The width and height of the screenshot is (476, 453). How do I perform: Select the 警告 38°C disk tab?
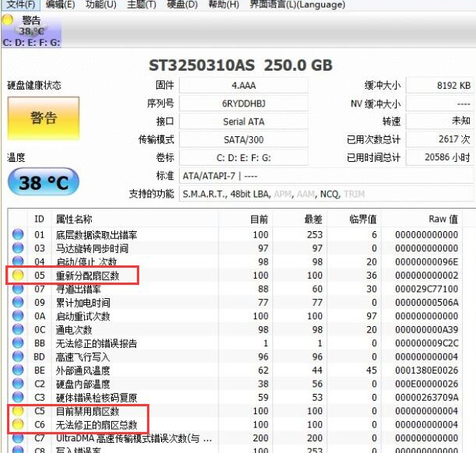(x=31, y=30)
